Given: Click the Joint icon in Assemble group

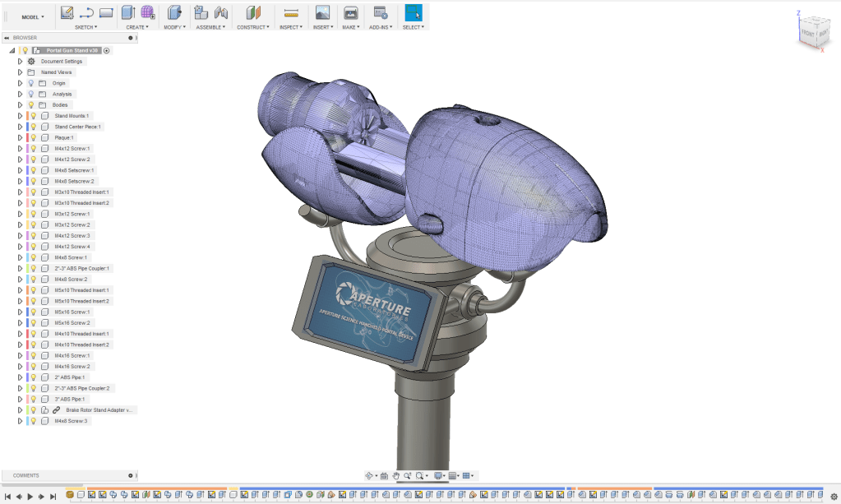Looking at the screenshot, I should tap(220, 12).
